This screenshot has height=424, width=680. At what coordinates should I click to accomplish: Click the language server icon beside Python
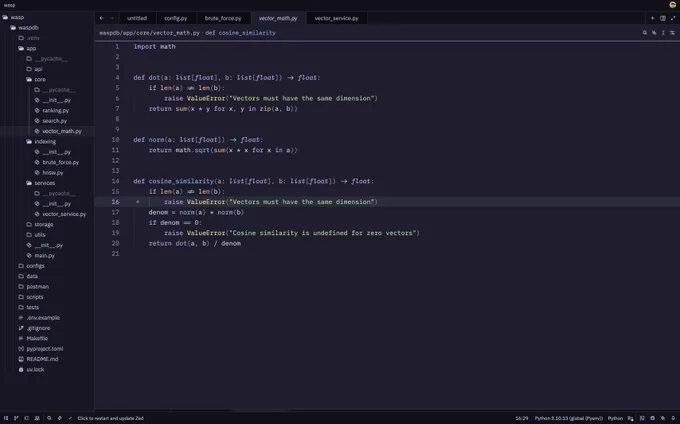630,418
